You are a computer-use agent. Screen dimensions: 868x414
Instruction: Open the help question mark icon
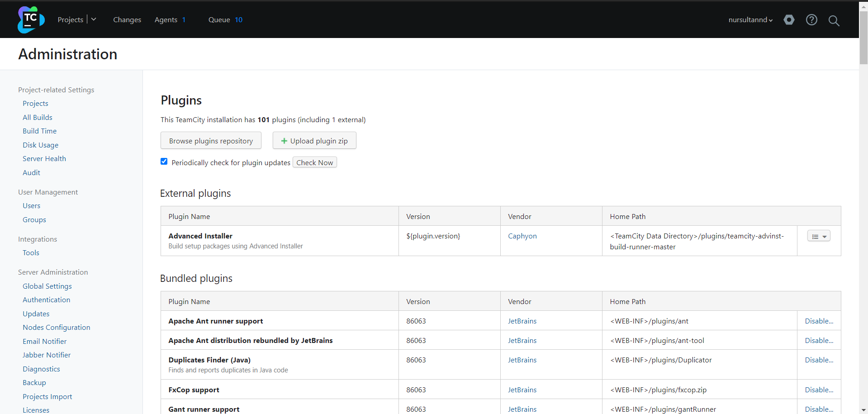[x=811, y=20]
